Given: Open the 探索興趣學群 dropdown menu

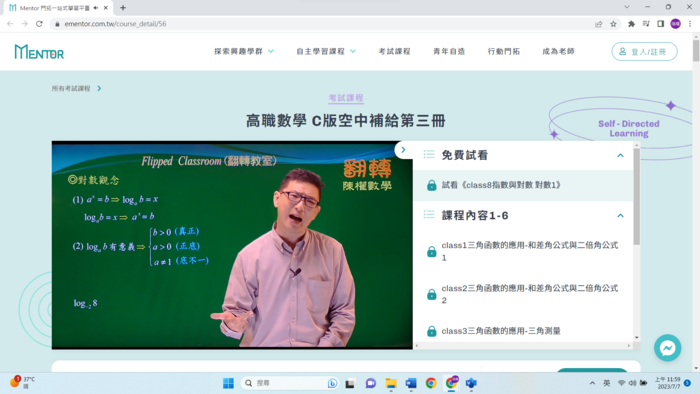Looking at the screenshot, I should tap(244, 51).
